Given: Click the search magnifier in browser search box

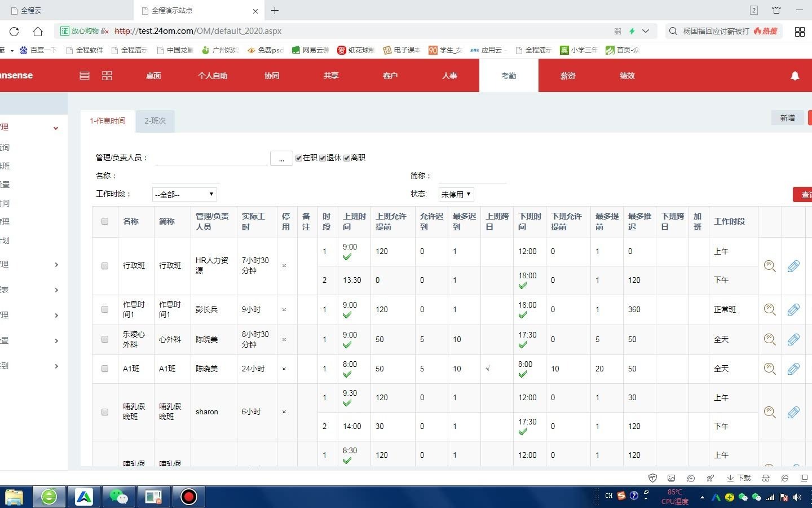Looking at the screenshot, I should coord(673,31).
